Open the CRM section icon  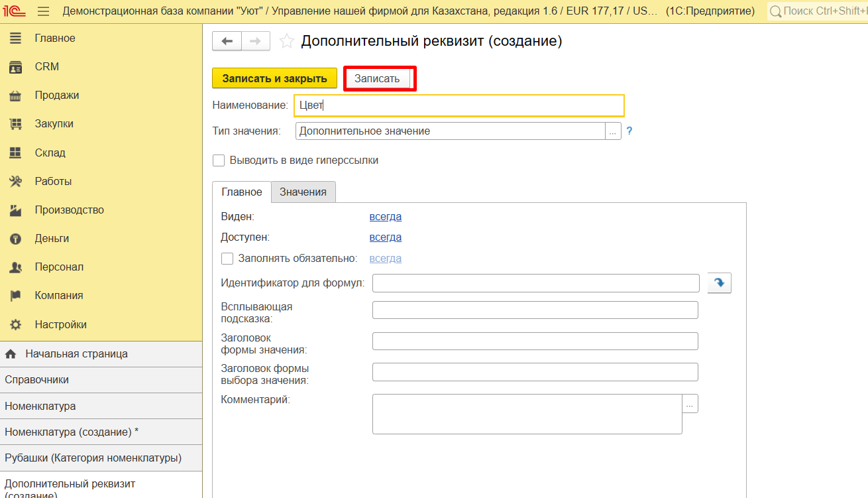pyautogui.click(x=15, y=67)
